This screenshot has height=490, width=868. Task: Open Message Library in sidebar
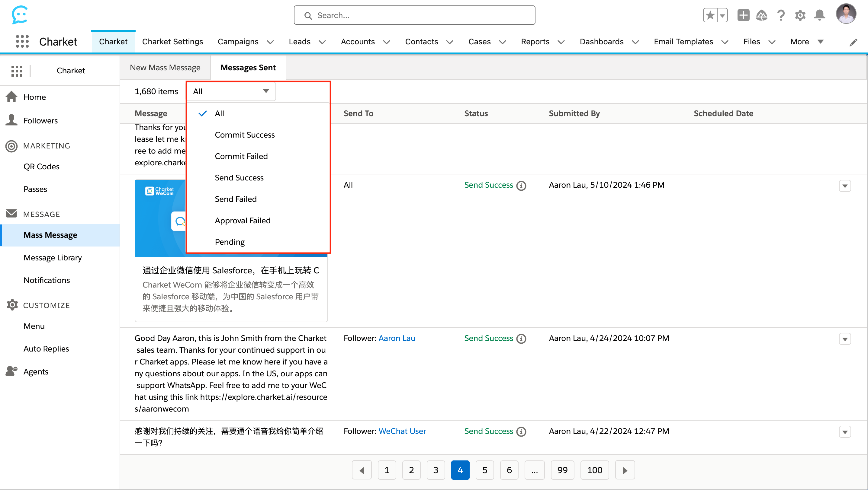click(x=53, y=258)
